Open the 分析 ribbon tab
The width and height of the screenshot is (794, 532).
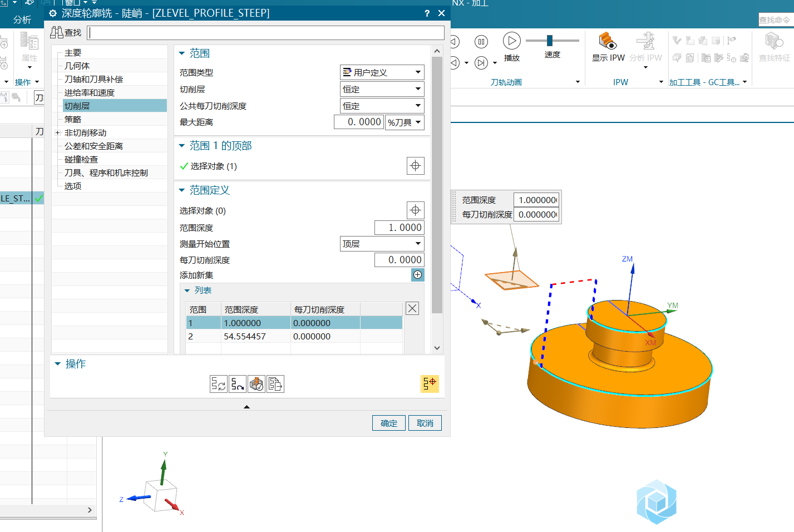click(22, 19)
